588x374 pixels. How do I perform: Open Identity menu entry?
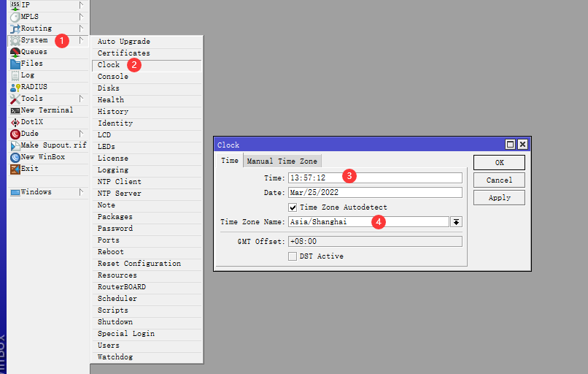[x=147, y=123]
